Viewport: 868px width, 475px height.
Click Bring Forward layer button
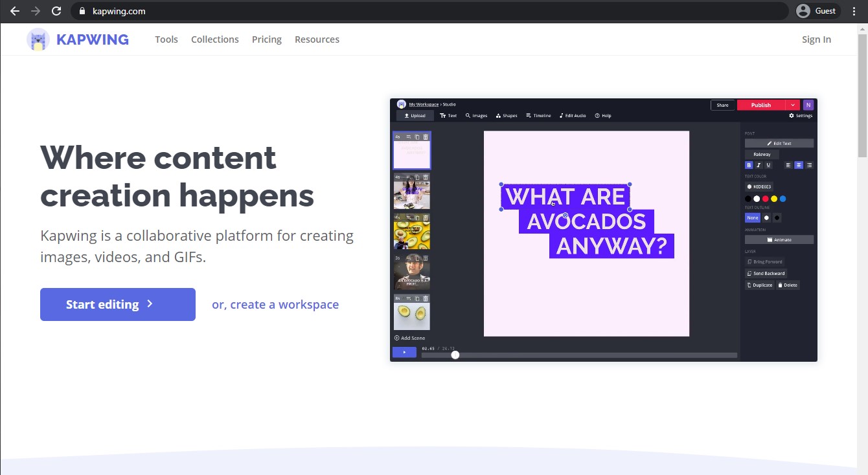click(x=764, y=262)
